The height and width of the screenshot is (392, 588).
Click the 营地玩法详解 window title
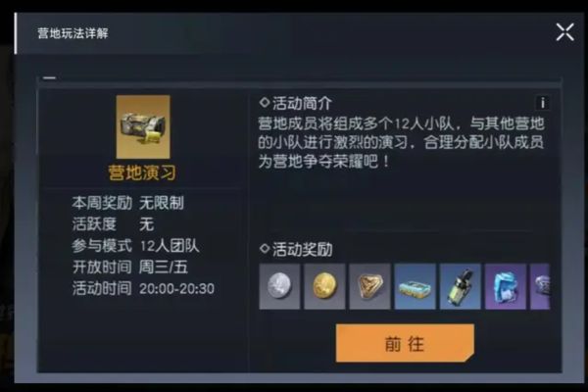pos(73,33)
